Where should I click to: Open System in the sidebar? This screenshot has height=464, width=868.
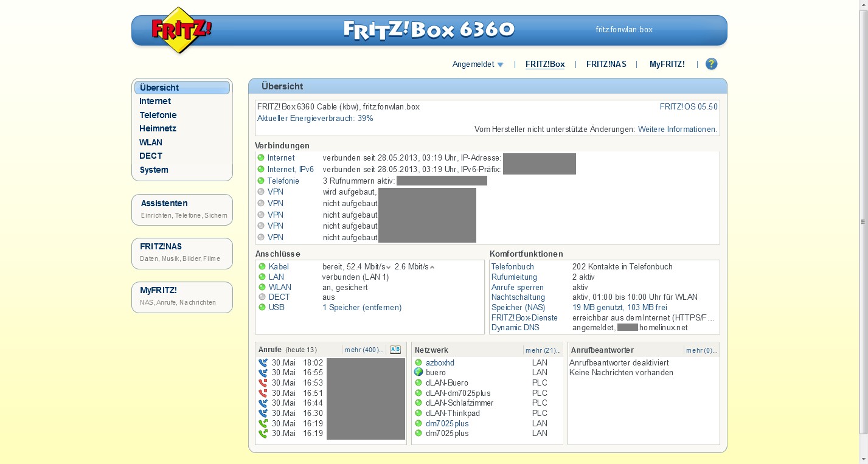tap(154, 170)
